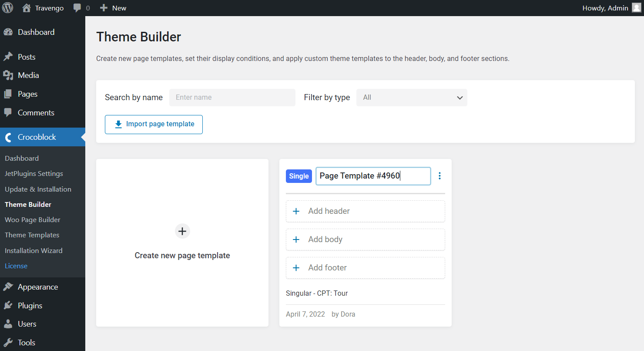Open the Travengo site home icon

pyautogui.click(x=27, y=8)
